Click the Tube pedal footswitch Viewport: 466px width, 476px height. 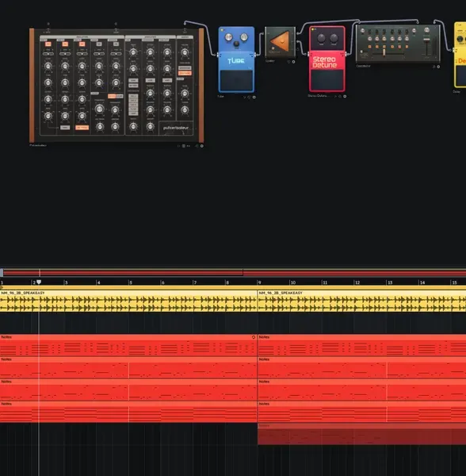(x=236, y=80)
